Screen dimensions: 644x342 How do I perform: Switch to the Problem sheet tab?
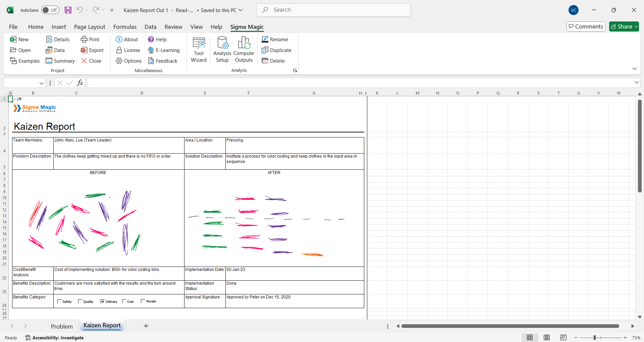click(62, 326)
